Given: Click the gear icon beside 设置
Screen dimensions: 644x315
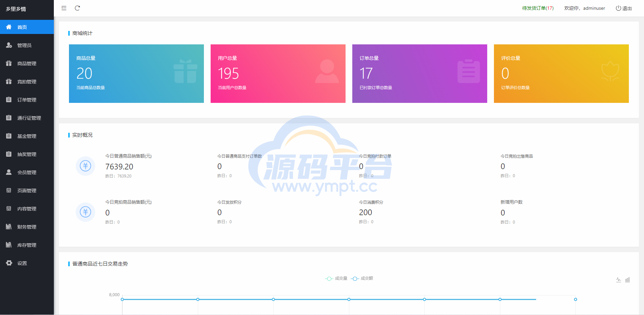Looking at the screenshot, I should click(9, 263).
